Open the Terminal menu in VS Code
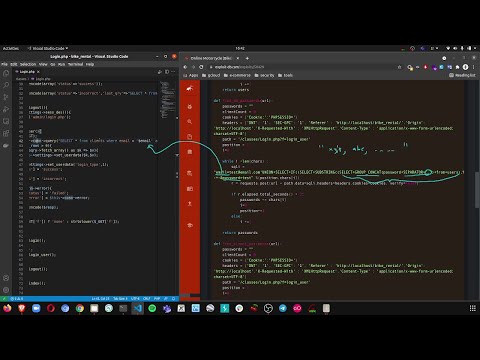Viewport: 480px width, 360px height. (x=76, y=64)
